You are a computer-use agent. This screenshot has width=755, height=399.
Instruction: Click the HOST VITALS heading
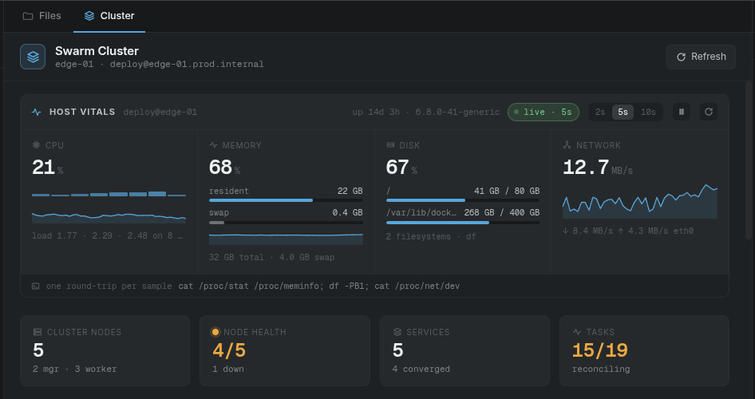(82, 112)
